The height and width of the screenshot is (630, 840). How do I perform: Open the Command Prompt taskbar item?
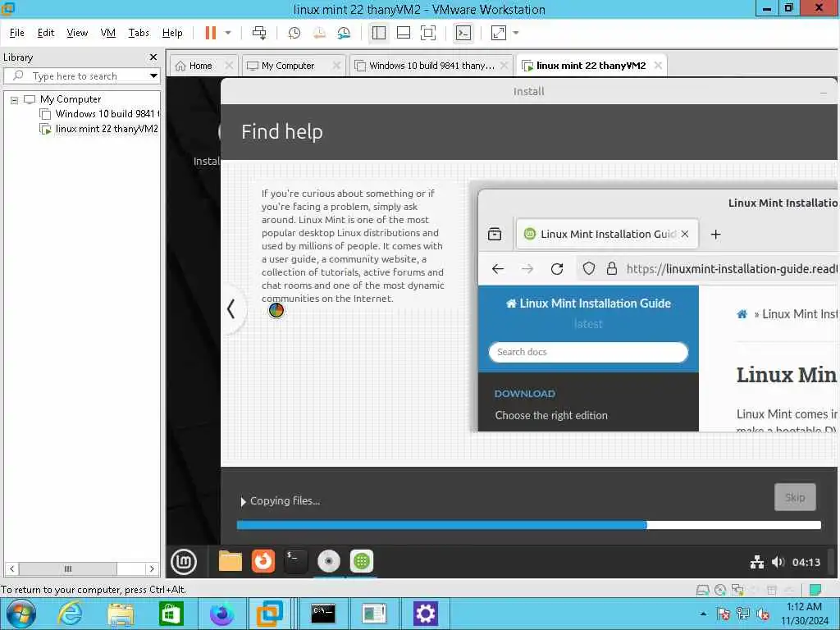coord(323,614)
